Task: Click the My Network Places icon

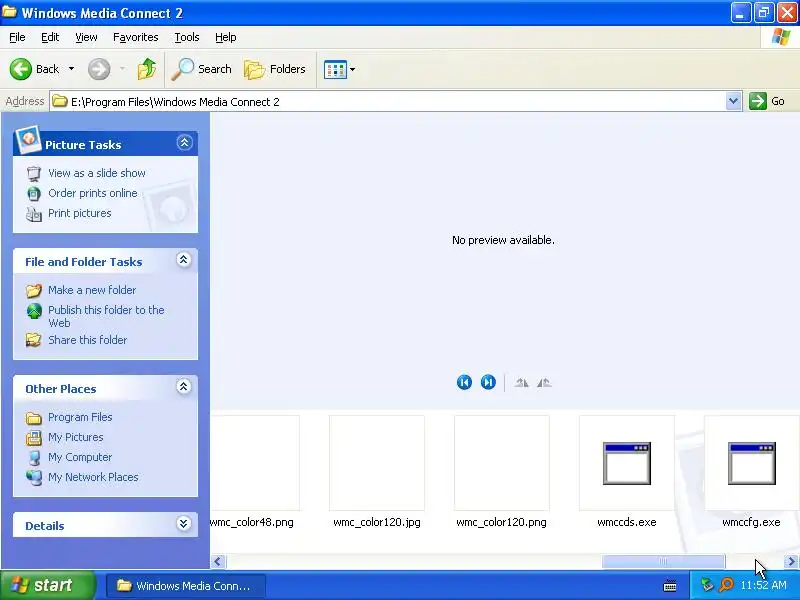Action: coord(34,478)
